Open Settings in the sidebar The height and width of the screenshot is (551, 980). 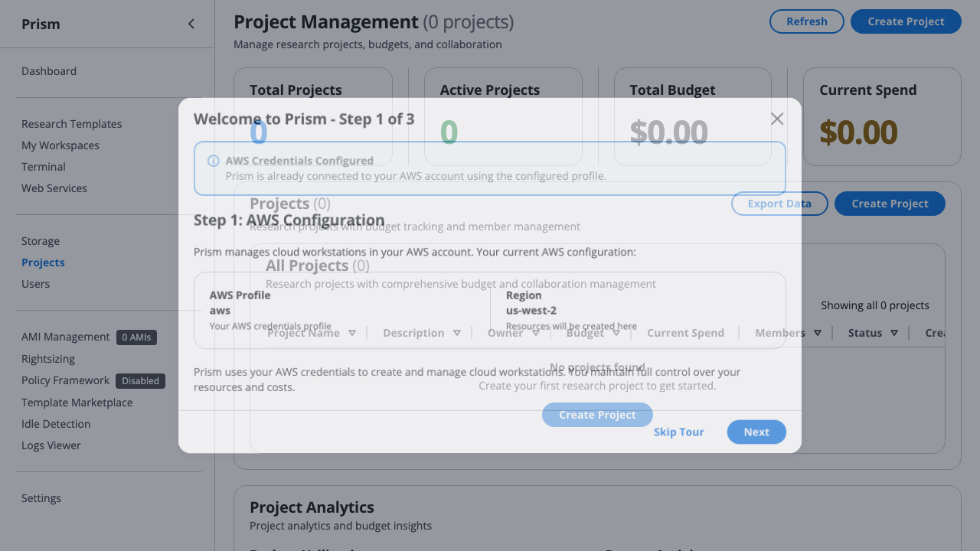coord(41,498)
